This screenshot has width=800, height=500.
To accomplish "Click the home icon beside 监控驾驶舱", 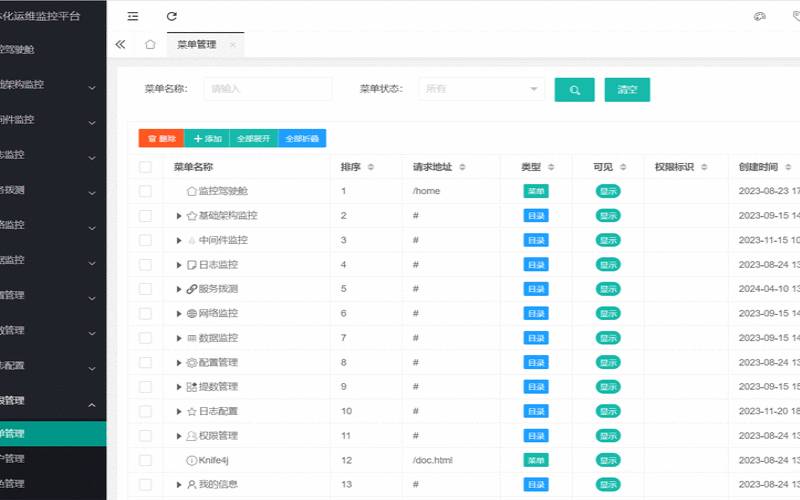I will point(191,191).
